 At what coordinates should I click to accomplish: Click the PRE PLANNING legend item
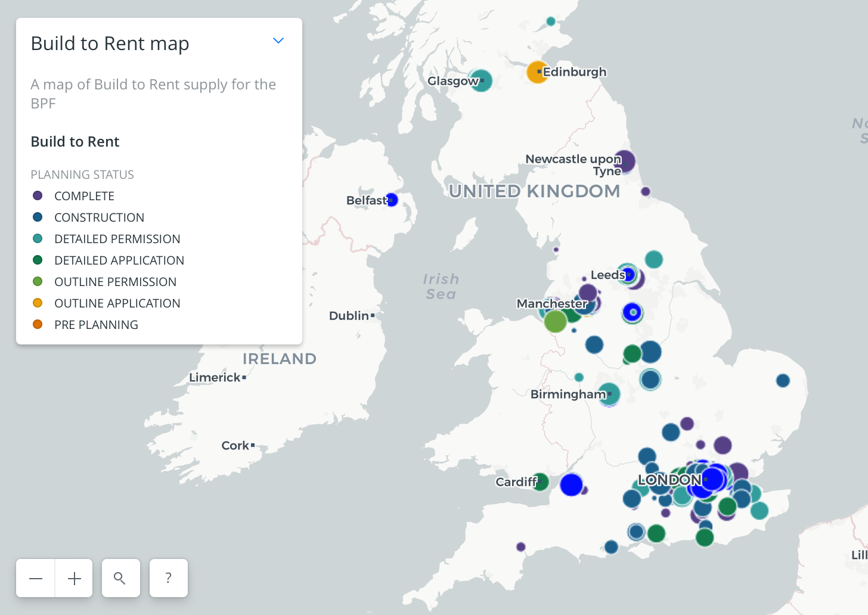(x=96, y=325)
